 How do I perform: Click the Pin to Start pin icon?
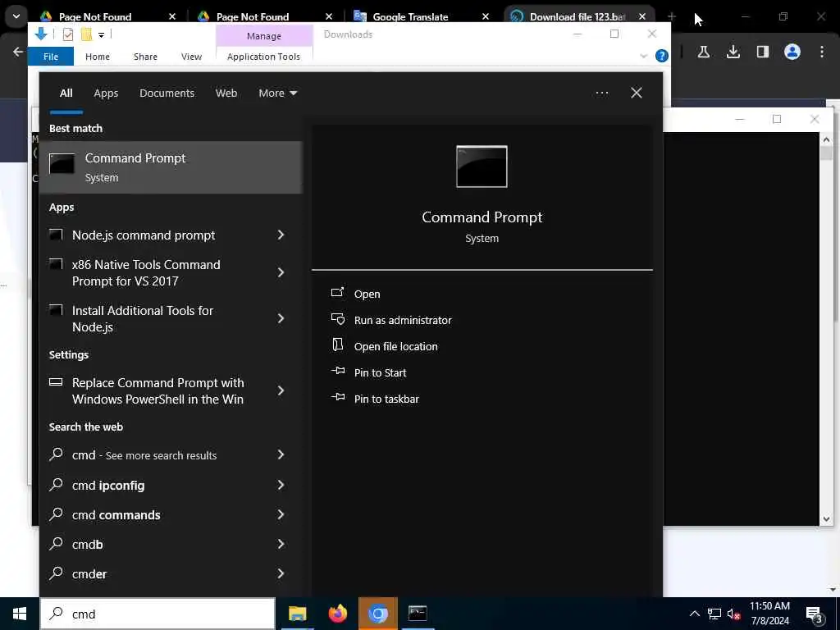pyautogui.click(x=337, y=371)
